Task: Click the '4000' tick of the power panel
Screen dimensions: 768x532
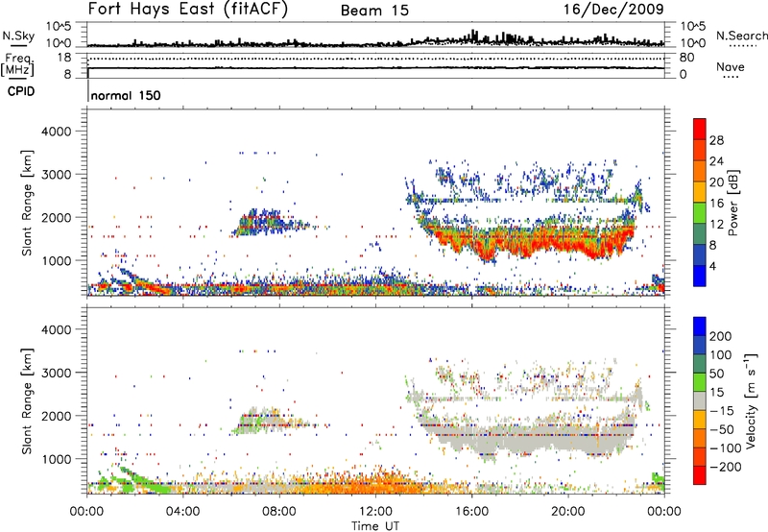Action: tap(56, 132)
